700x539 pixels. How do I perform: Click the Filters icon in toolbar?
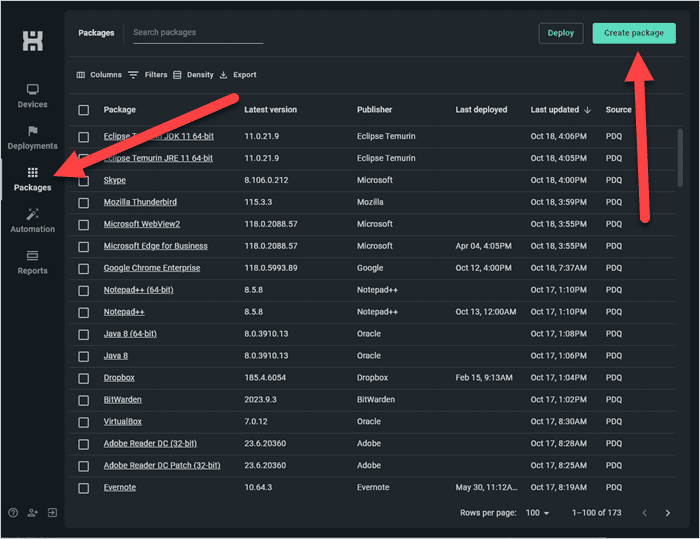pos(133,75)
